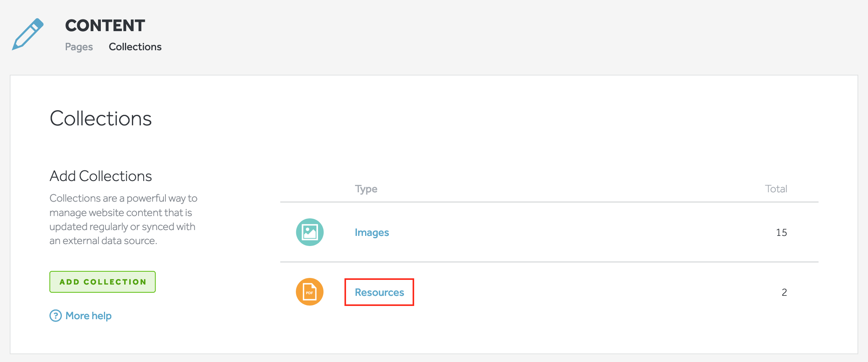Click the CONTENT header title
868x362 pixels.
(x=105, y=25)
